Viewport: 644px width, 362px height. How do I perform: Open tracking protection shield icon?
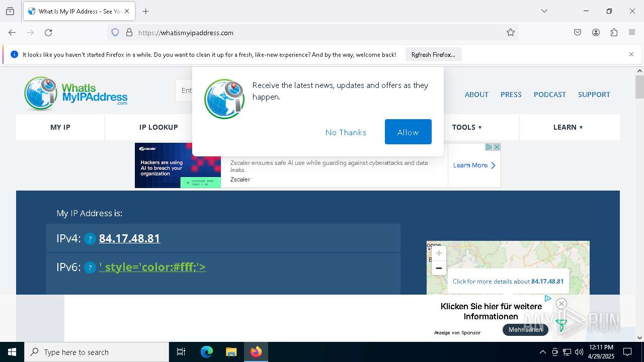115,33
